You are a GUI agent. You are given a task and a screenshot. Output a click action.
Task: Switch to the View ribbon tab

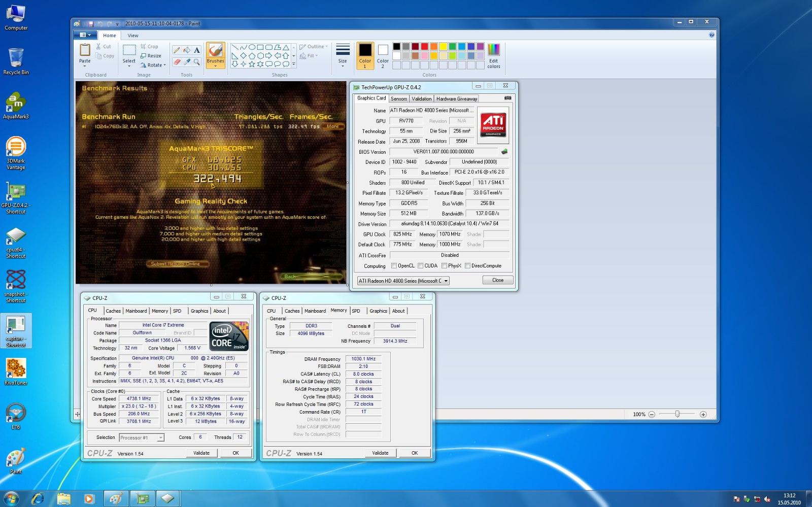tap(133, 36)
